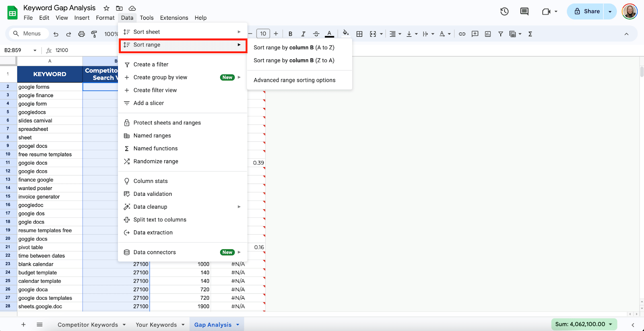Open the fill color paint bucket
This screenshot has height=331, width=644.
(345, 33)
